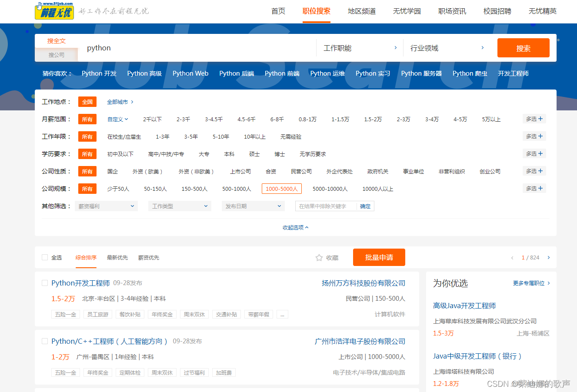Filter salary by 1-1.5万

coord(340,119)
